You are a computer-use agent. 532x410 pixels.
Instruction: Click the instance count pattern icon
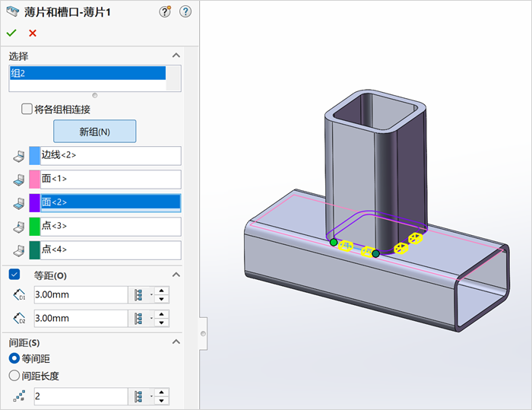tap(19, 396)
